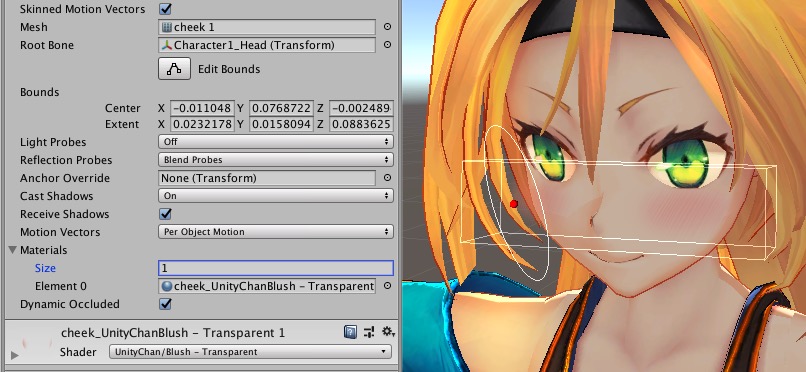
Task: Click the Bounds label
Action: pos(40,92)
